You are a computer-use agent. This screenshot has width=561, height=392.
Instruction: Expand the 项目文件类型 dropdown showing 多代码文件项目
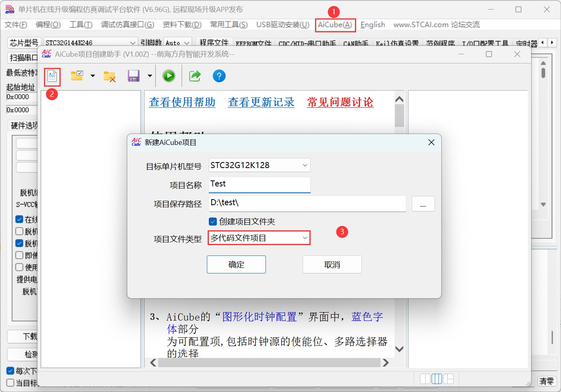[x=305, y=238]
